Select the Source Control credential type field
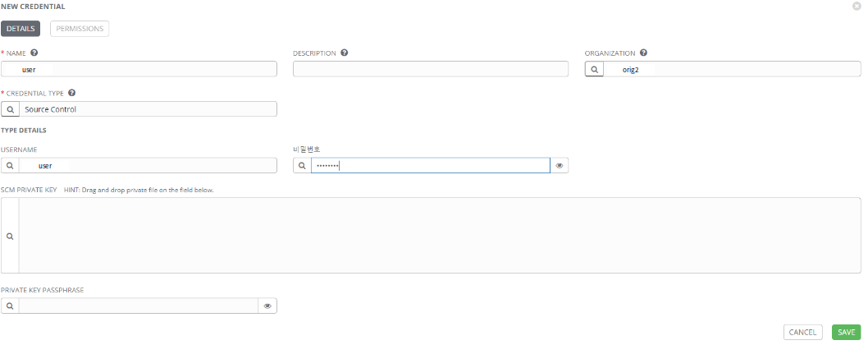 point(148,109)
